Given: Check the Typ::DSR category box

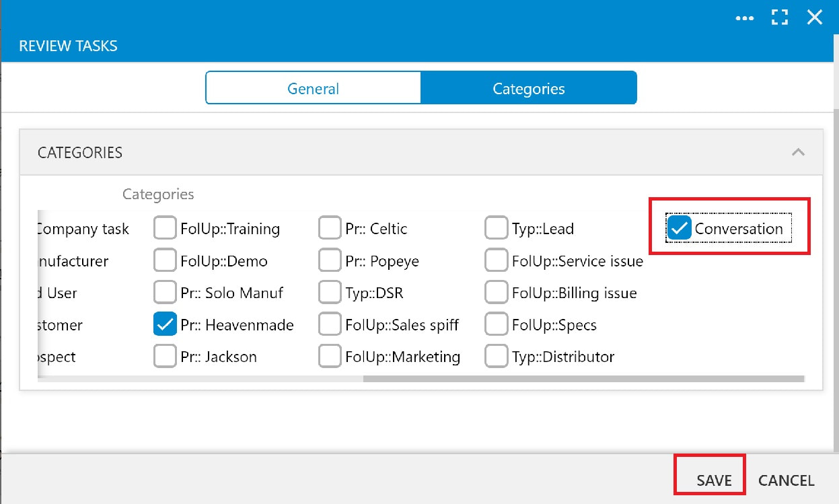Looking at the screenshot, I should pyautogui.click(x=330, y=293).
